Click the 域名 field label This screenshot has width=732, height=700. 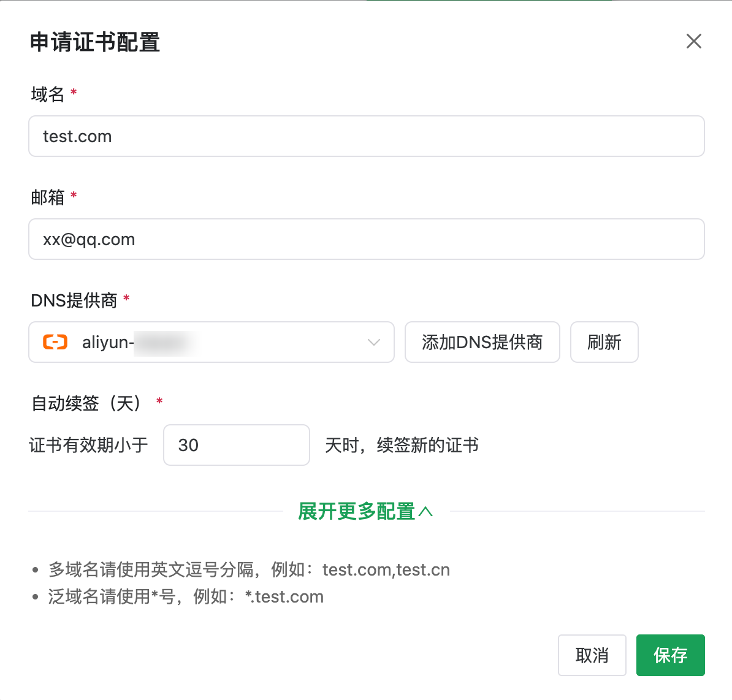(x=48, y=94)
